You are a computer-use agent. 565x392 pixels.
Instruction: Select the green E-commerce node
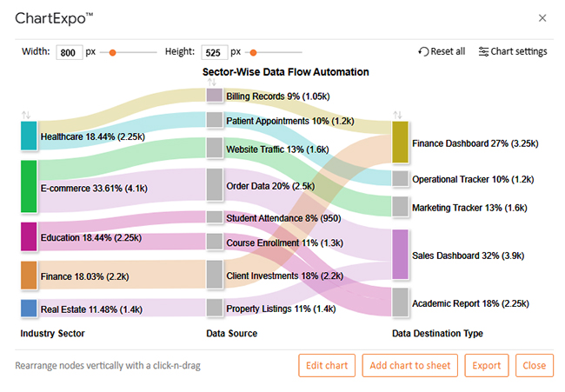pos(29,186)
